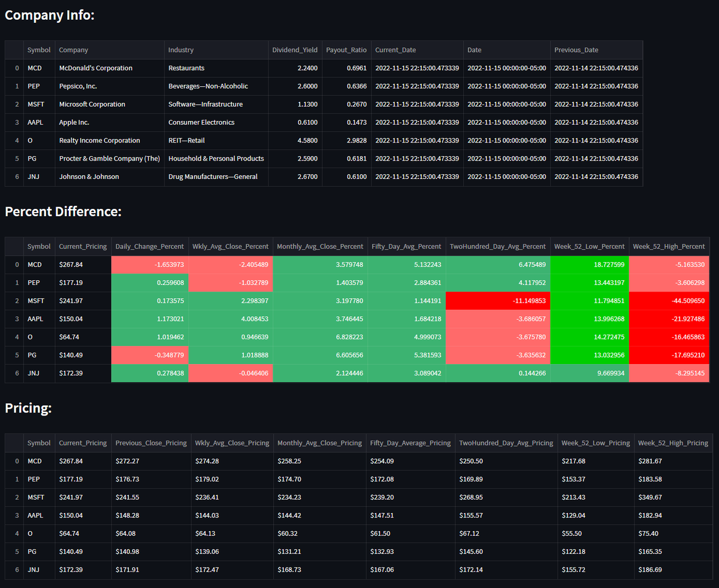Screen dimensions: 719x588
Task: Select the 9.669934 52-week low percent cell
Action: coord(589,373)
